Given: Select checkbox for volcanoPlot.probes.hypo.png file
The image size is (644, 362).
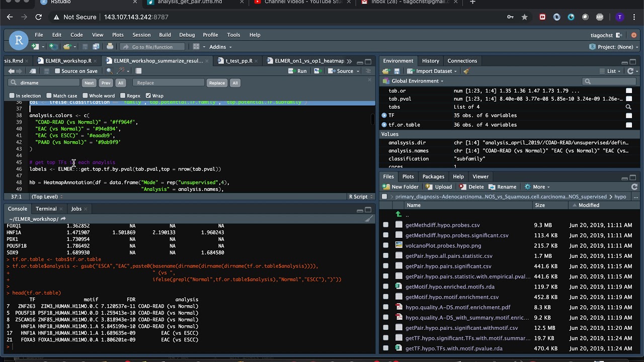Looking at the screenshot, I should pyautogui.click(x=386, y=245).
